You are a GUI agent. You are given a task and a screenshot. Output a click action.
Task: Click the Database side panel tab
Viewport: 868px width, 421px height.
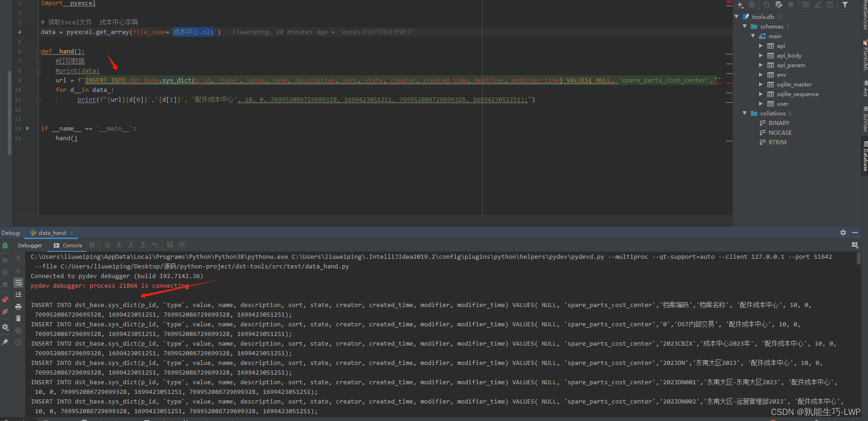click(865, 157)
